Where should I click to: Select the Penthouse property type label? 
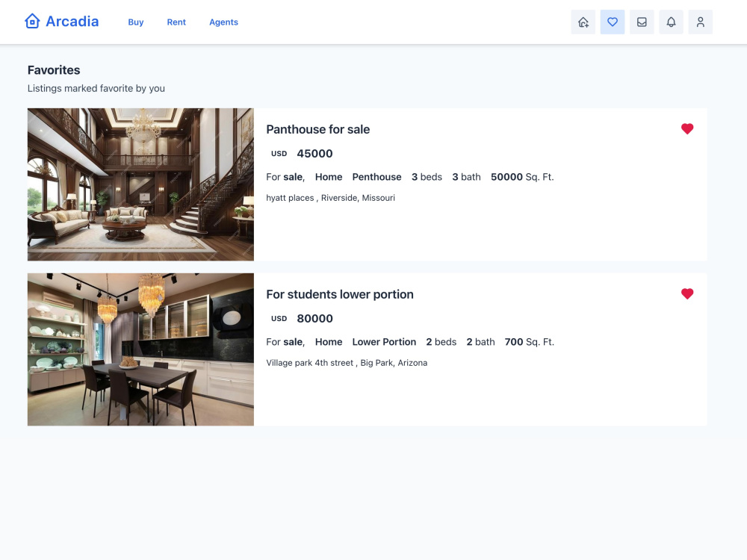pyautogui.click(x=376, y=177)
